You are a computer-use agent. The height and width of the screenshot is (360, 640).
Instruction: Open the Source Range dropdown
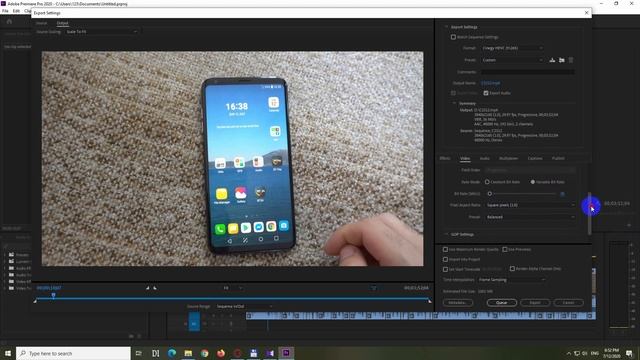[x=244, y=307]
